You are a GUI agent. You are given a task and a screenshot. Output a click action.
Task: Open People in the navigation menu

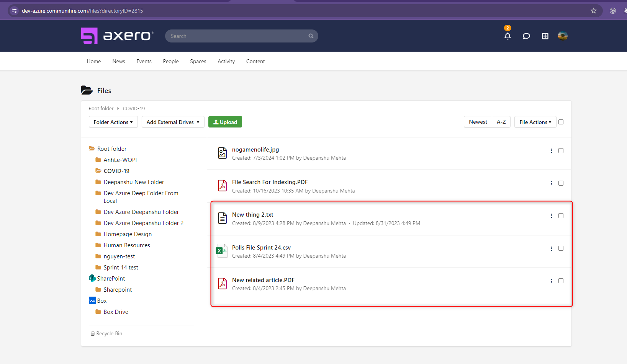171,61
